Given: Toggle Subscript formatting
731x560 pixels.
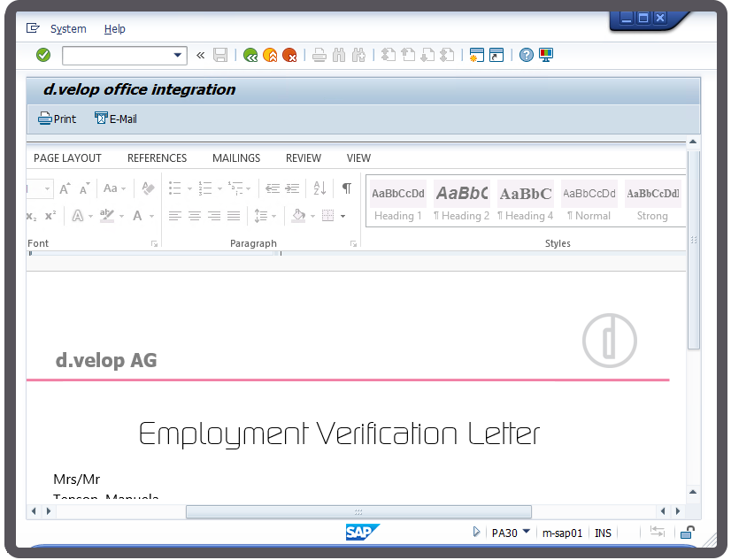Looking at the screenshot, I should click(x=31, y=216).
